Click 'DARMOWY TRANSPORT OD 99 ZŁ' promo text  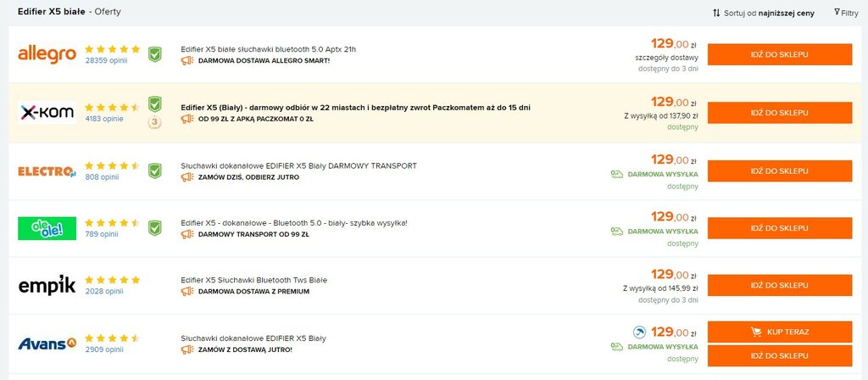[253, 234]
